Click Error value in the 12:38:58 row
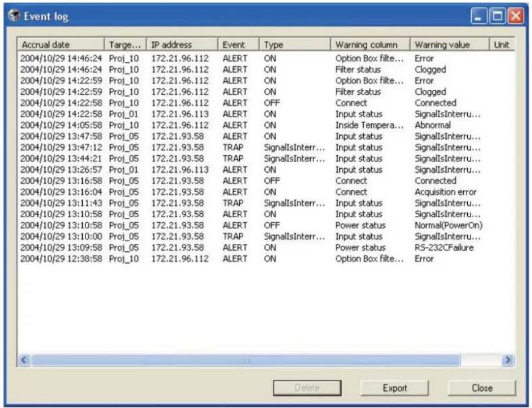The image size is (532, 408). coord(424,259)
